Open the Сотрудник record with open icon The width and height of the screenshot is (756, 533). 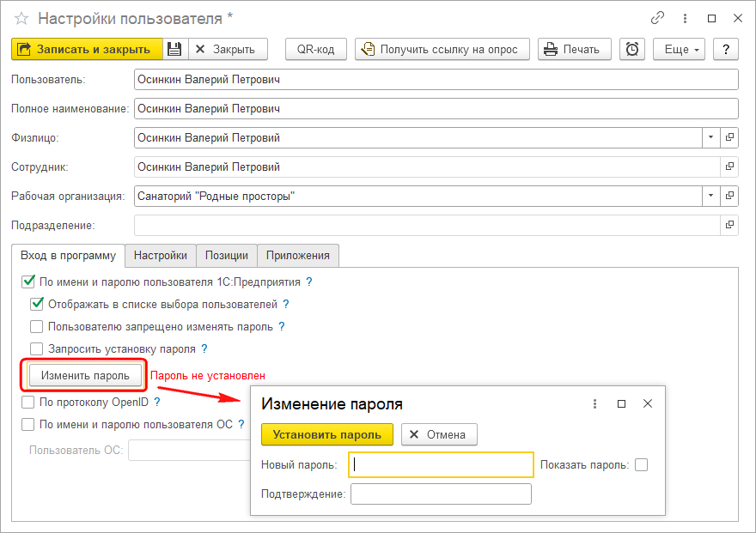(729, 167)
